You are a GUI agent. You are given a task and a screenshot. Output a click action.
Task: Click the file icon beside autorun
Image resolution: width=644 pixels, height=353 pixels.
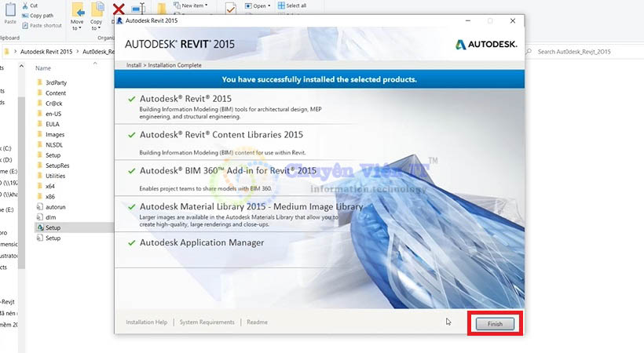pos(40,206)
